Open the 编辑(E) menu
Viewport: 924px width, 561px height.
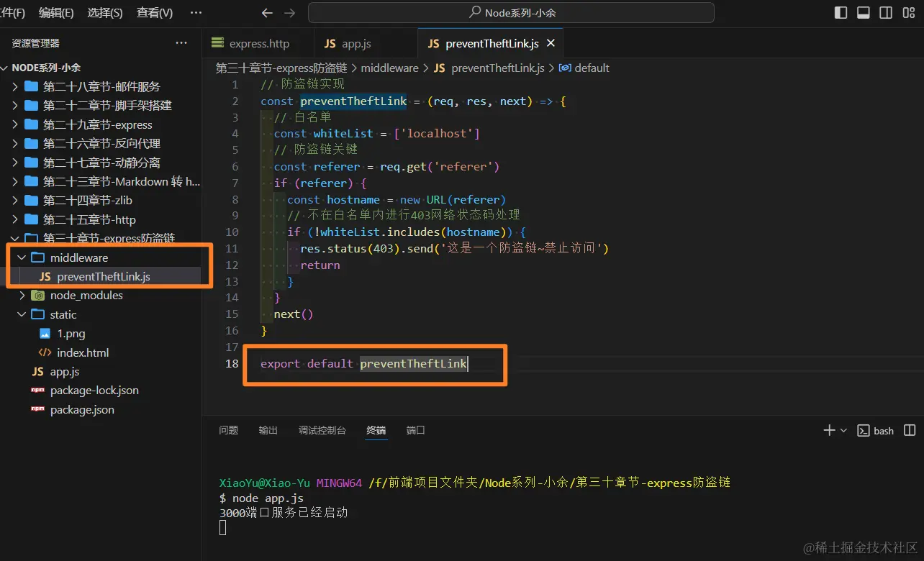coord(56,13)
